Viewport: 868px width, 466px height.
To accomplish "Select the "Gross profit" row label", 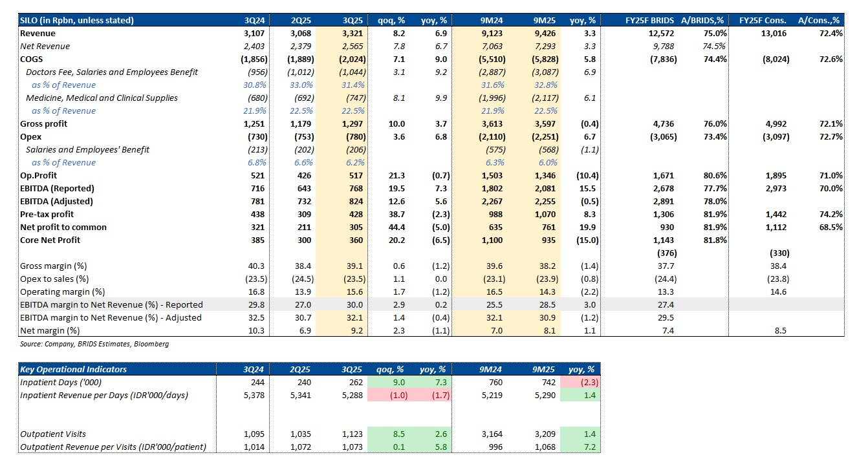I will point(44,123).
